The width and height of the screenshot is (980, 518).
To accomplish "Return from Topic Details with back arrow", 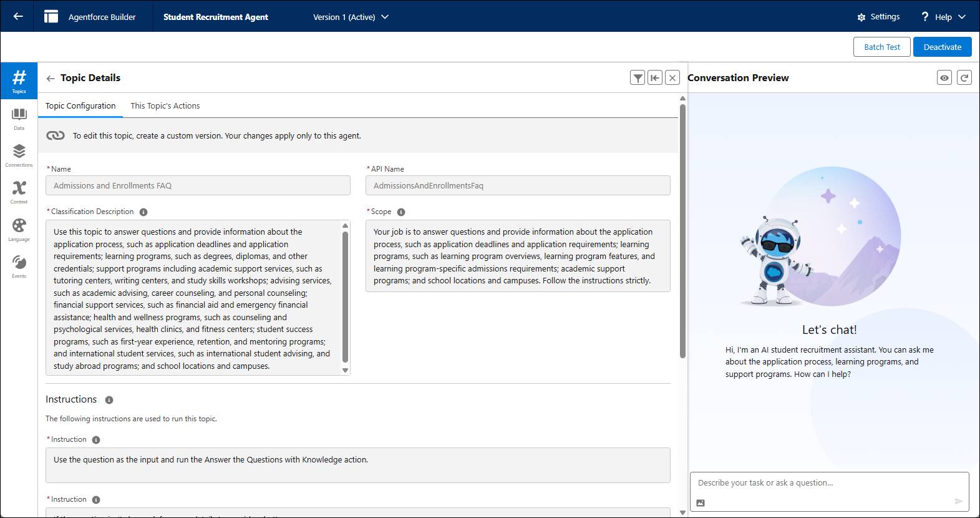I will tap(51, 78).
